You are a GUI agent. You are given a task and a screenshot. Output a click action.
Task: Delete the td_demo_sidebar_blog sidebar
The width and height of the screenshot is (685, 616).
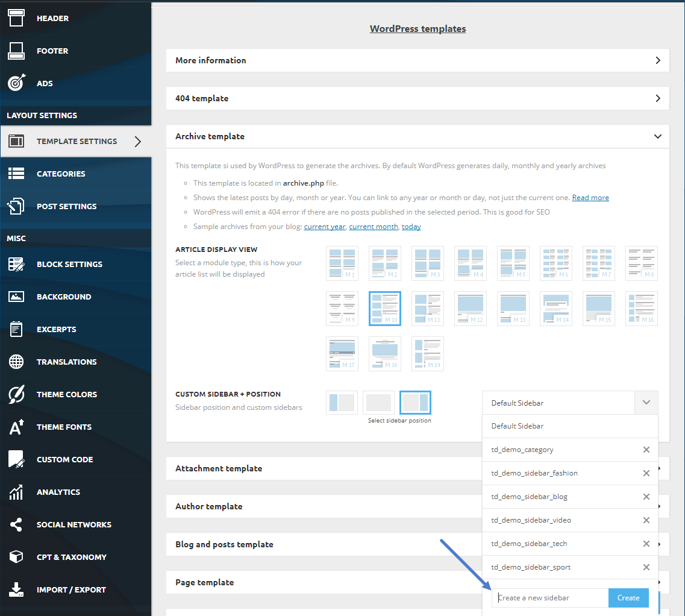point(646,497)
